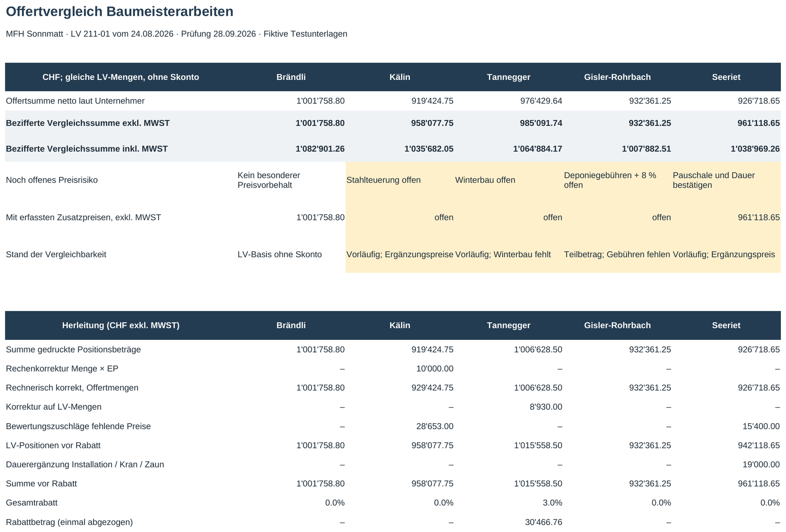Select row label 'LV-Positionen vor Rabatt'

[x=53, y=446]
